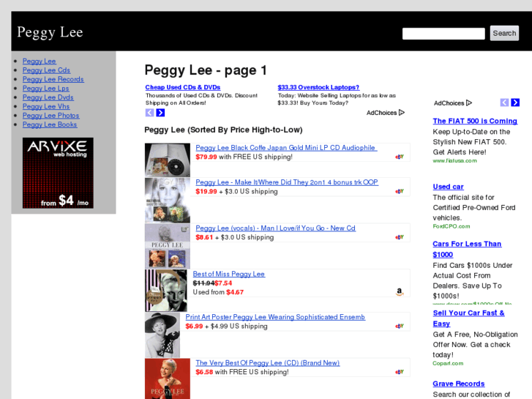This screenshot has width=532, height=399.
Task: Click eBay icon on $6.99 listing
Action: pyautogui.click(x=400, y=327)
